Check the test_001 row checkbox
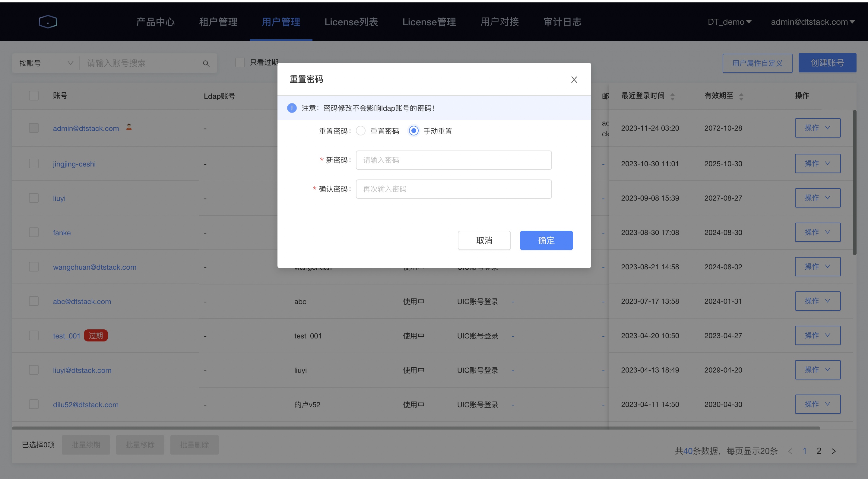Screen dimensions: 868x479 (34, 336)
